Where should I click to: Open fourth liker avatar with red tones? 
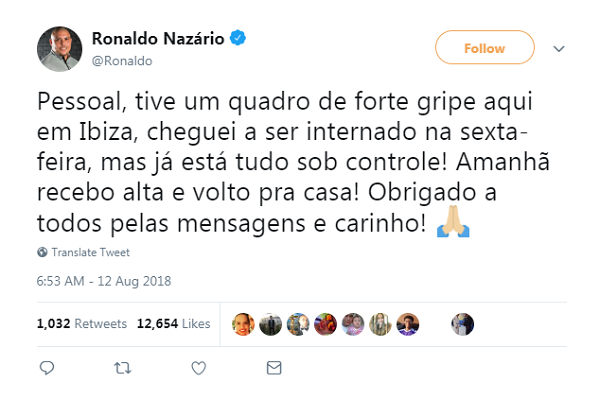click(x=325, y=324)
